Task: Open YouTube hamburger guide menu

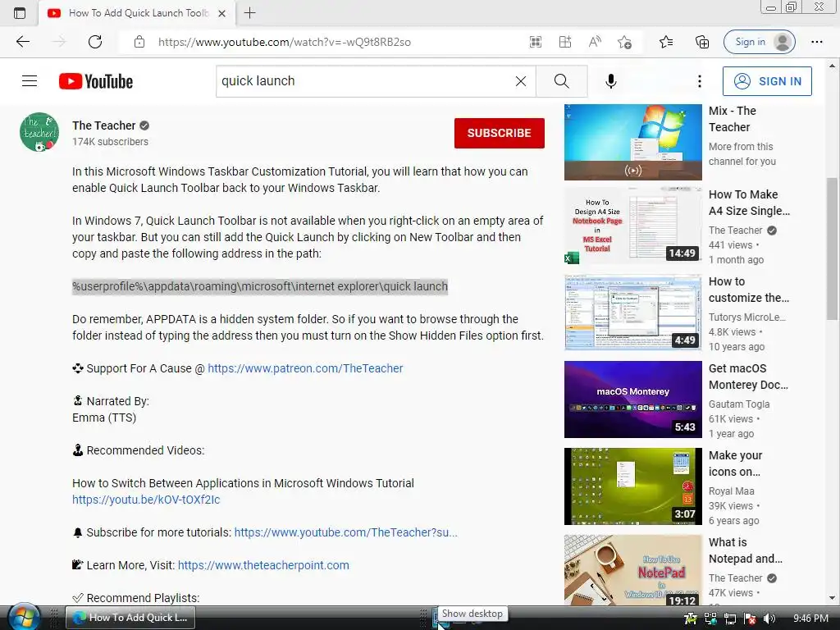Action: (30, 81)
